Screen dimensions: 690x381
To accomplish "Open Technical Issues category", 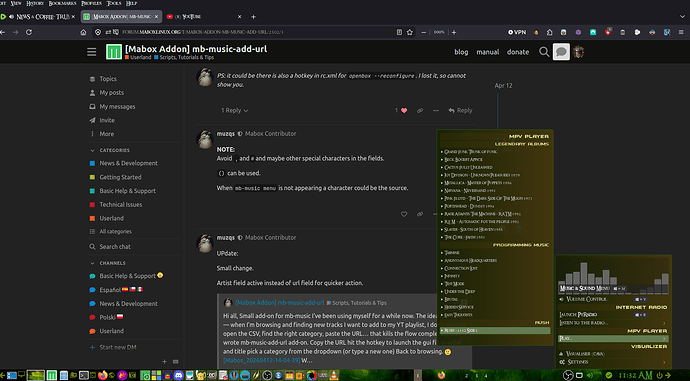I will point(115,205).
